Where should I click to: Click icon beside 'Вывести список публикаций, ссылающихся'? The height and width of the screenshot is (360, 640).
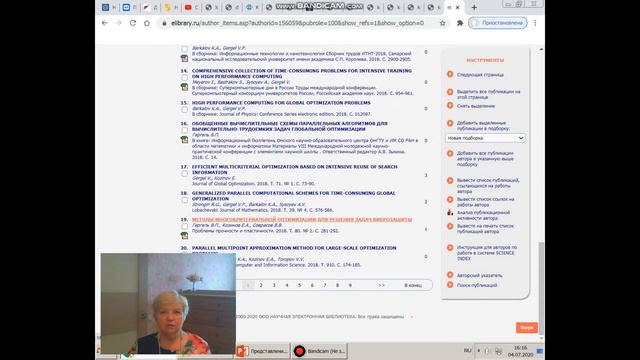[x=450, y=180]
